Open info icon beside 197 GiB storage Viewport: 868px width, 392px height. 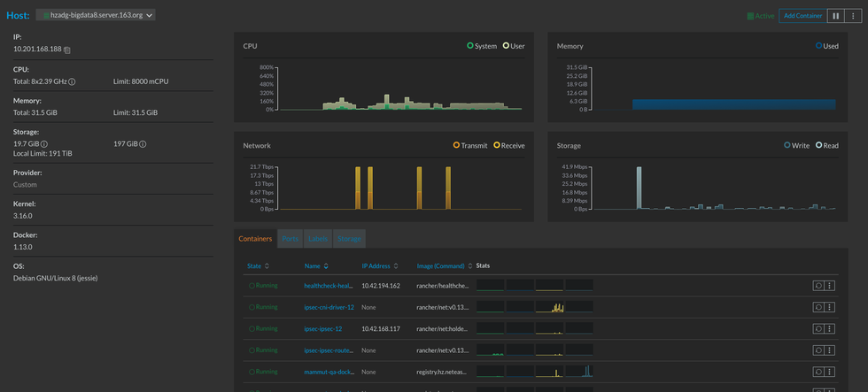(143, 143)
